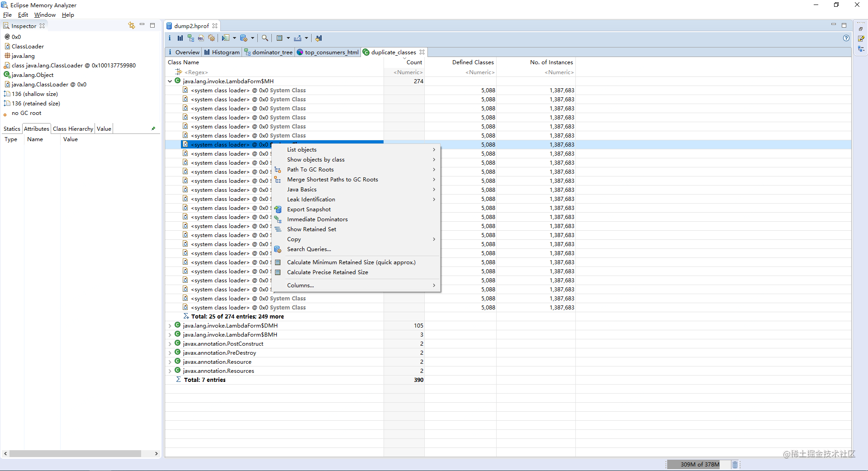This screenshot has width=868, height=471.
Task: Switch to the Histogram tab
Action: point(222,52)
